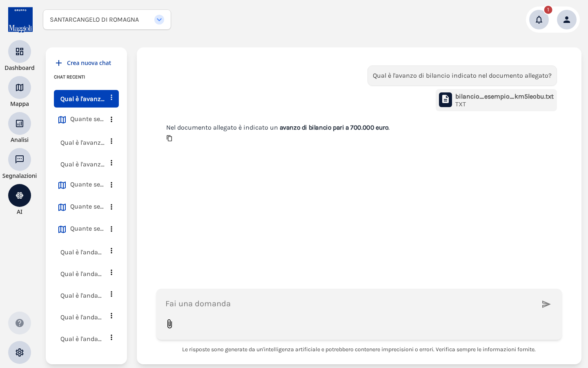Open settings via the gear icon
The width and height of the screenshot is (588, 368).
tap(20, 352)
